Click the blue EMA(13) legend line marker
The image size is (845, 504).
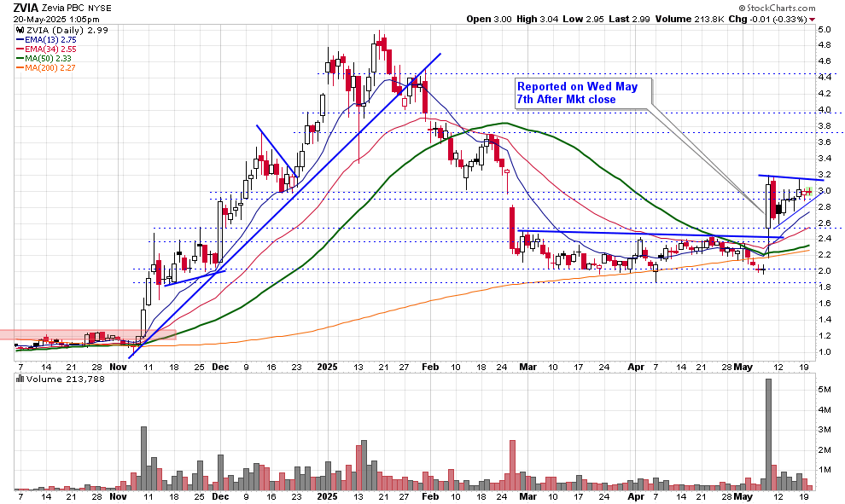21,39
